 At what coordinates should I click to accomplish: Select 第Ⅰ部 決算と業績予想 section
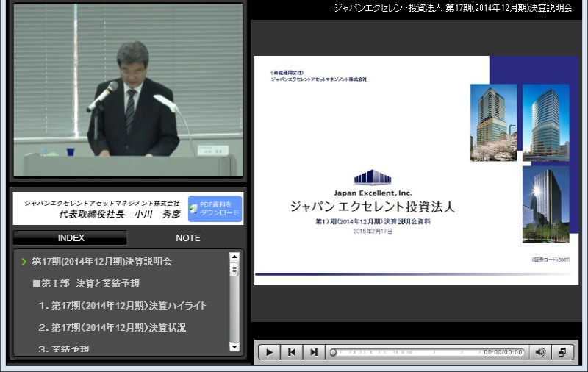86,284
